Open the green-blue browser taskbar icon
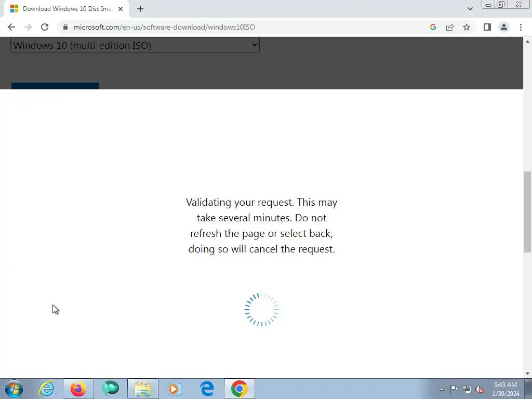This screenshot has width=532, height=399. pos(111,389)
